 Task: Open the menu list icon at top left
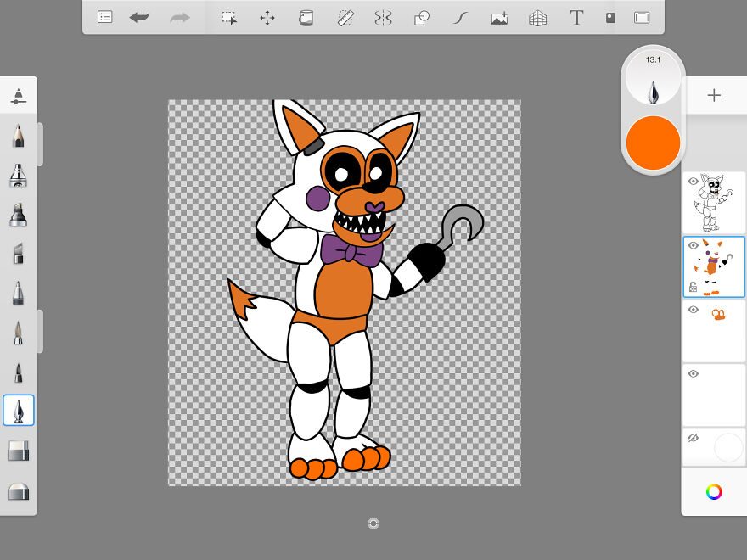tap(104, 16)
